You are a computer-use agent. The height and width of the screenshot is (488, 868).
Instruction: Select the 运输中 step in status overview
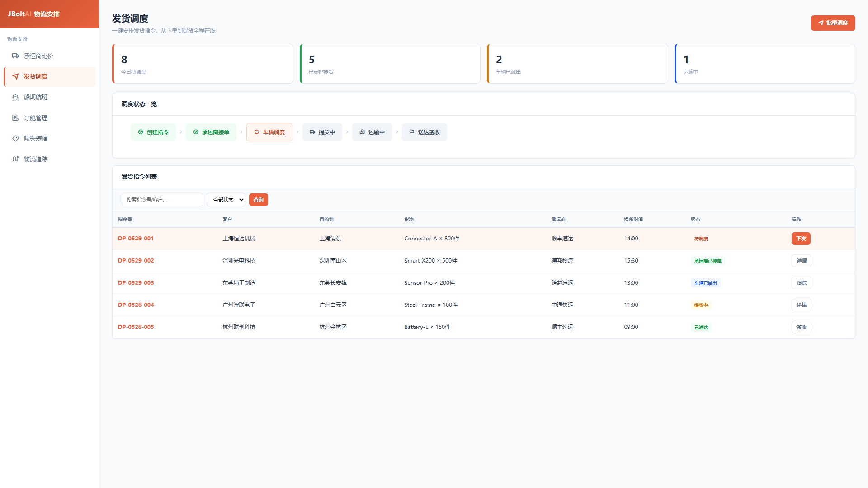pos(372,132)
